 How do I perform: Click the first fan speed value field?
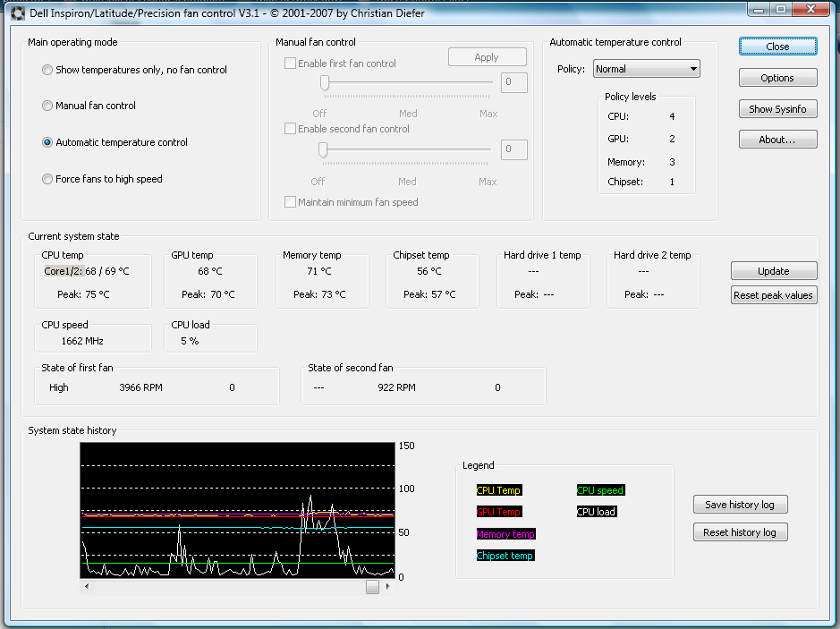[513, 82]
